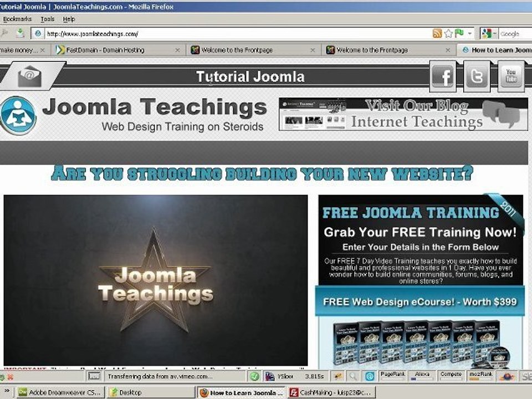The height and width of the screenshot is (399, 532).
Task: Open the Desktop taskbar button
Action: tap(151, 392)
